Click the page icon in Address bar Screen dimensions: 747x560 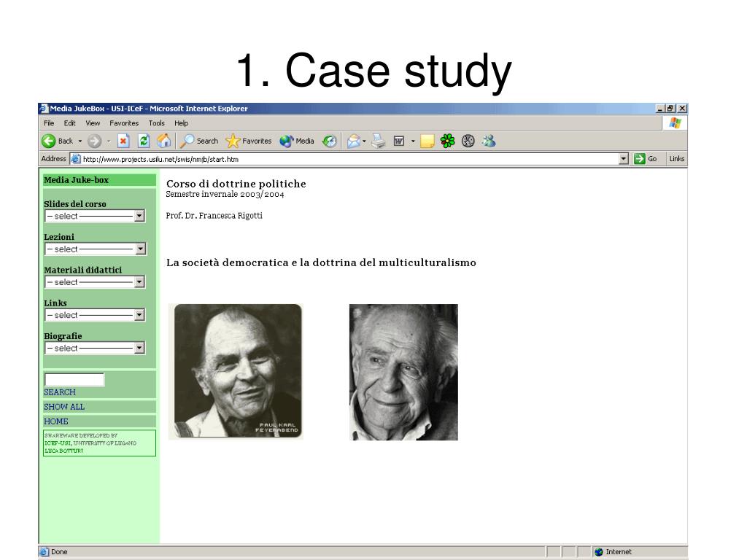pos(76,159)
